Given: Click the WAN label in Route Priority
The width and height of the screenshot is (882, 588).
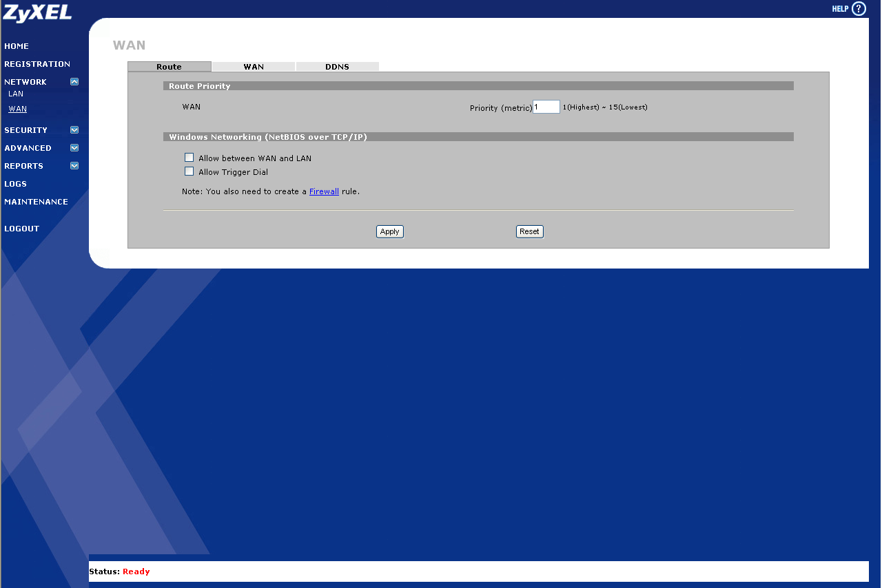Looking at the screenshot, I should 192,107.
